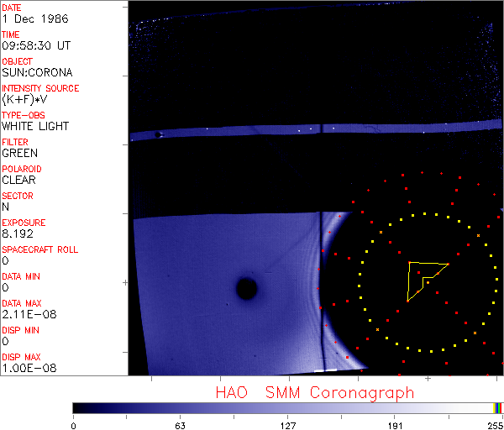
Task: Click the CLEAR polaroid value
Action: tap(19, 180)
